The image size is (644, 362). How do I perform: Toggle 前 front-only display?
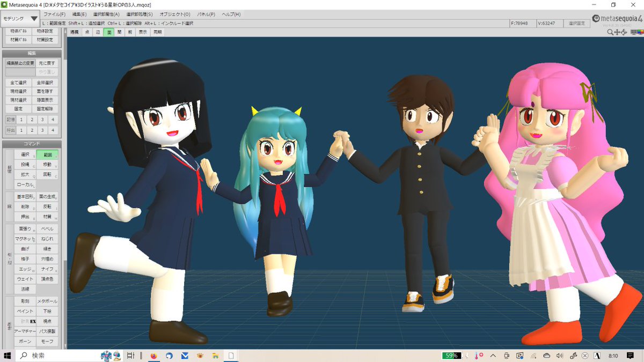pos(130,32)
